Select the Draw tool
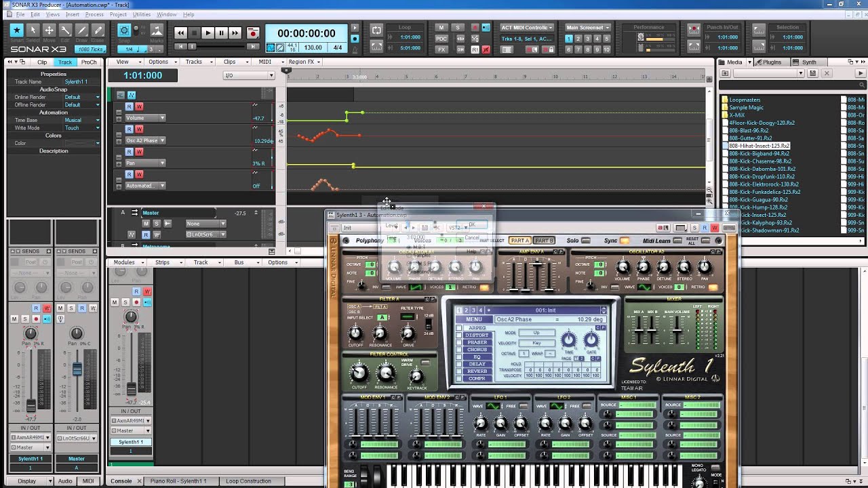Screen dimensions: 868x488 [81, 30]
